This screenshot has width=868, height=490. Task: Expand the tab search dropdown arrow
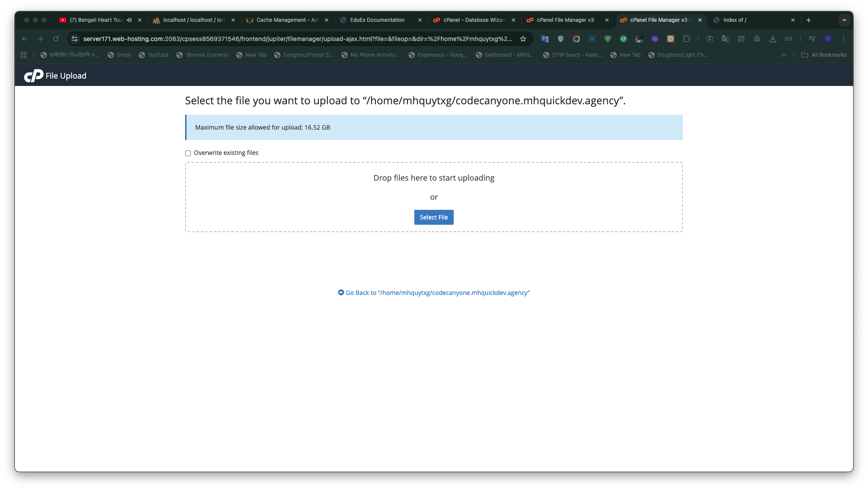click(844, 20)
